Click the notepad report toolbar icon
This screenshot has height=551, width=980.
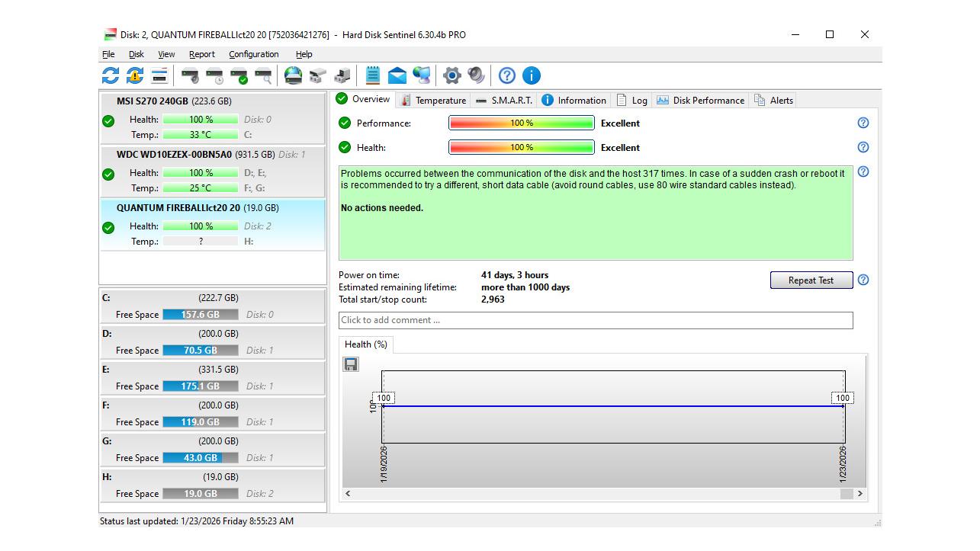click(372, 75)
